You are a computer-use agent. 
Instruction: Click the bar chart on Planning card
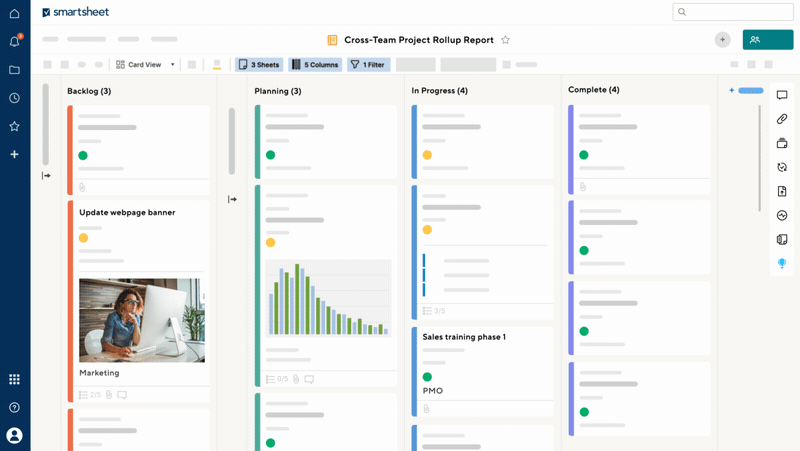328,298
